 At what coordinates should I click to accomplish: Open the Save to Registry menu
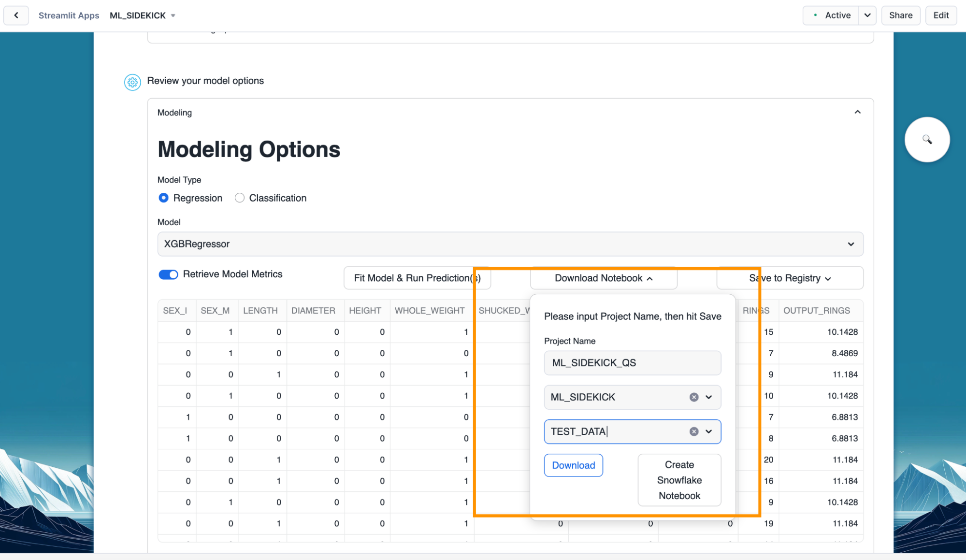pos(790,278)
